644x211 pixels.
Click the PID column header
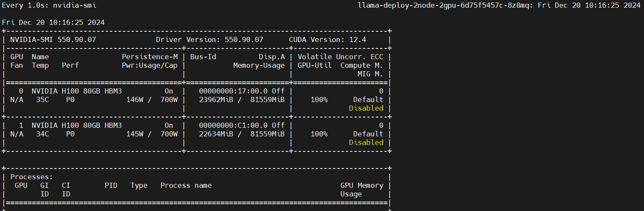click(x=111, y=185)
